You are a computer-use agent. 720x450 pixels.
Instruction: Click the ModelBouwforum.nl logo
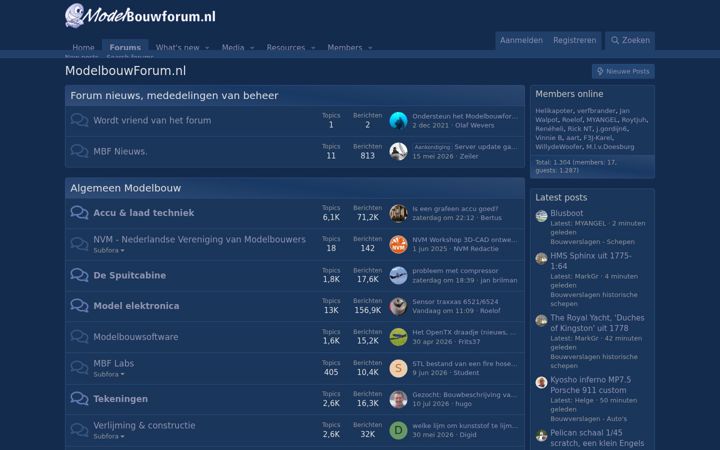point(140,16)
